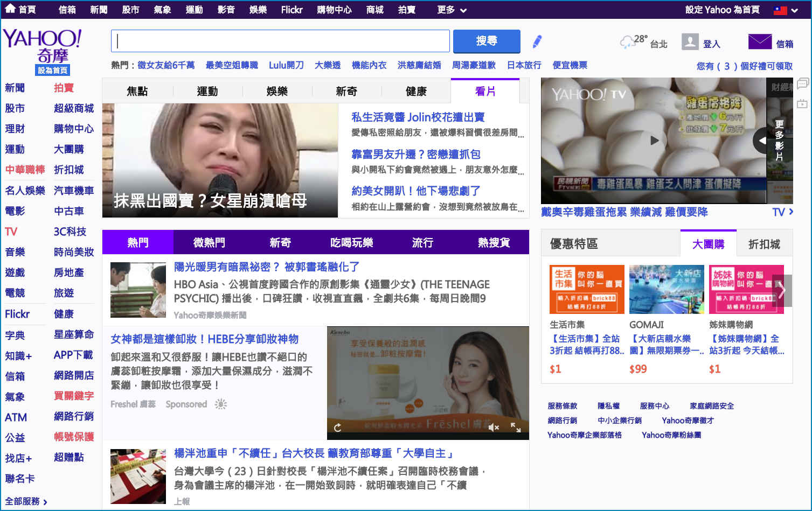Open 全部服務 expander in sidebar

(x=26, y=501)
